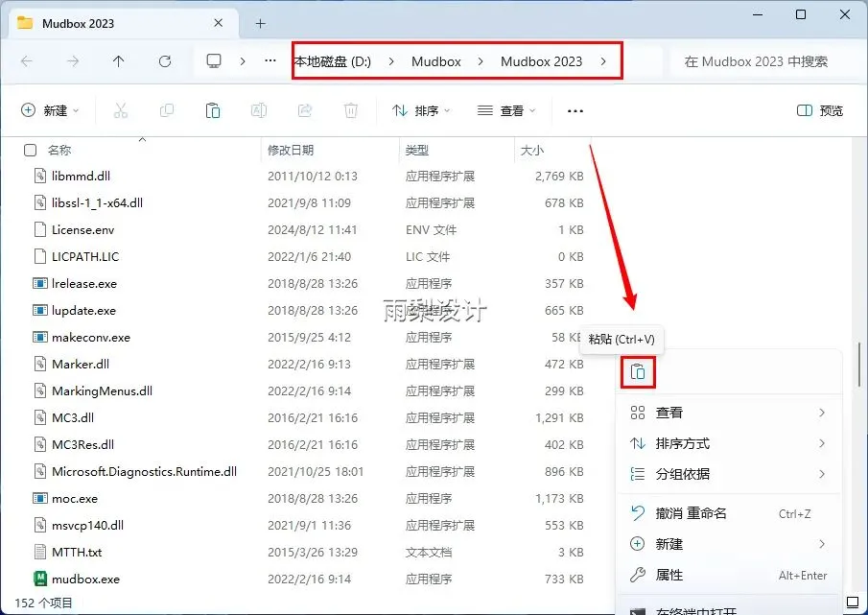The width and height of the screenshot is (868, 615).
Task: Toggle the 预览 preview pane
Action: click(x=820, y=110)
